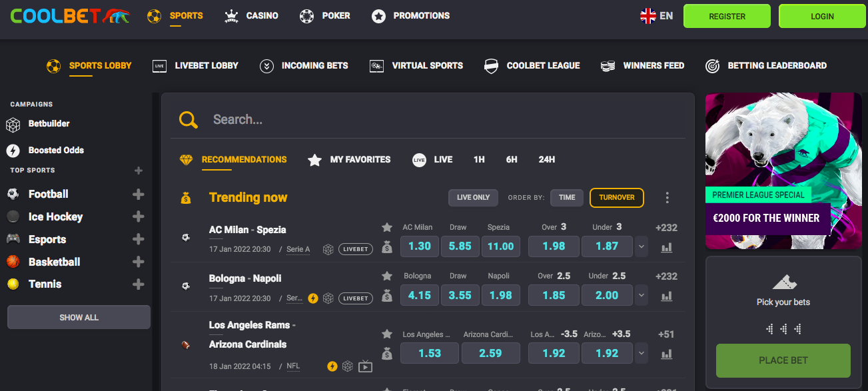Open the three-dot options menu
The image size is (868, 391).
667,198
